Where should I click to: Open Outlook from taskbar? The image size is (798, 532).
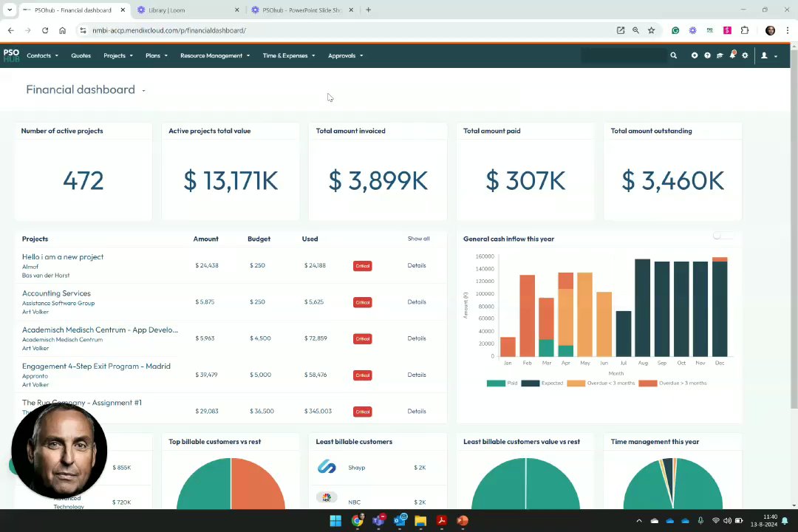(x=400, y=520)
